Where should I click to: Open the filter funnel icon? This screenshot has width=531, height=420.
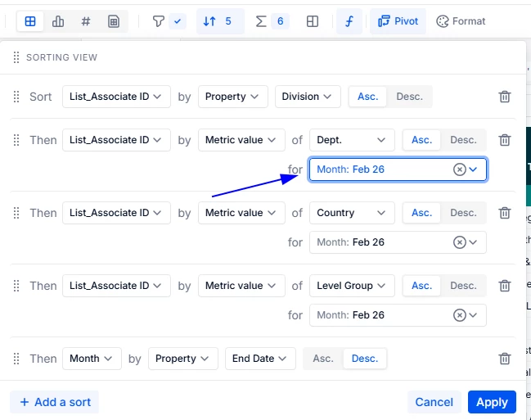[159, 21]
